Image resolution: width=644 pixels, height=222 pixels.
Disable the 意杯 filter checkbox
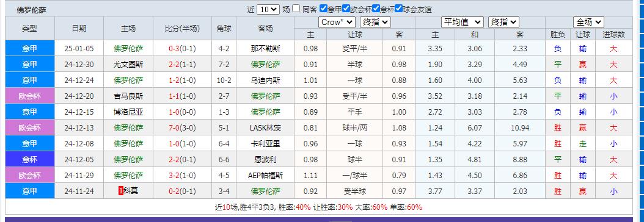[376, 9]
